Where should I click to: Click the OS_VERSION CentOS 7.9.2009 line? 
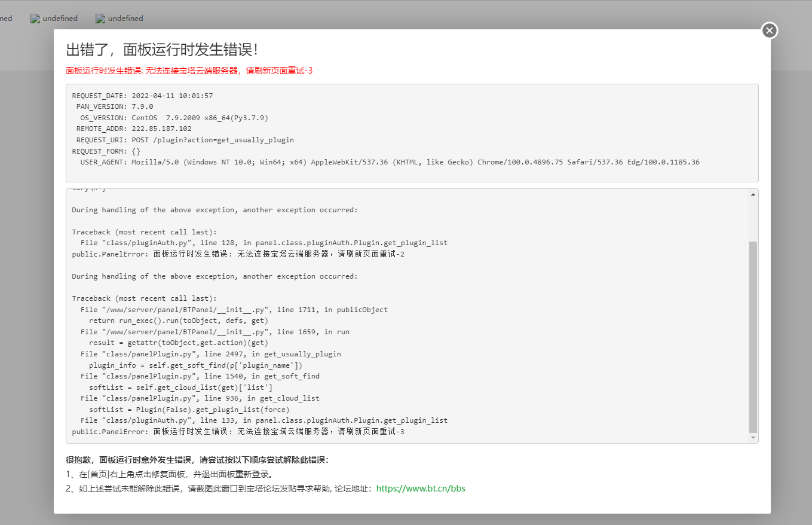[174, 118]
